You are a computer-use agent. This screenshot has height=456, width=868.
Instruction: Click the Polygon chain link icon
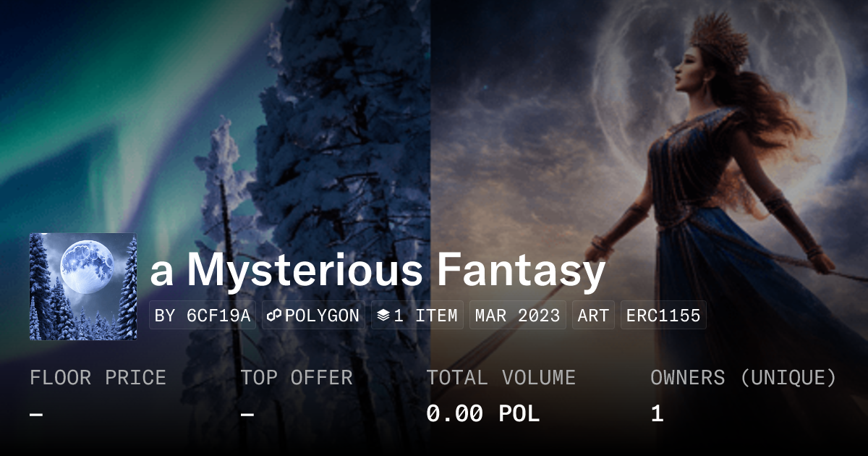pyautogui.click(x=275, y=316)
